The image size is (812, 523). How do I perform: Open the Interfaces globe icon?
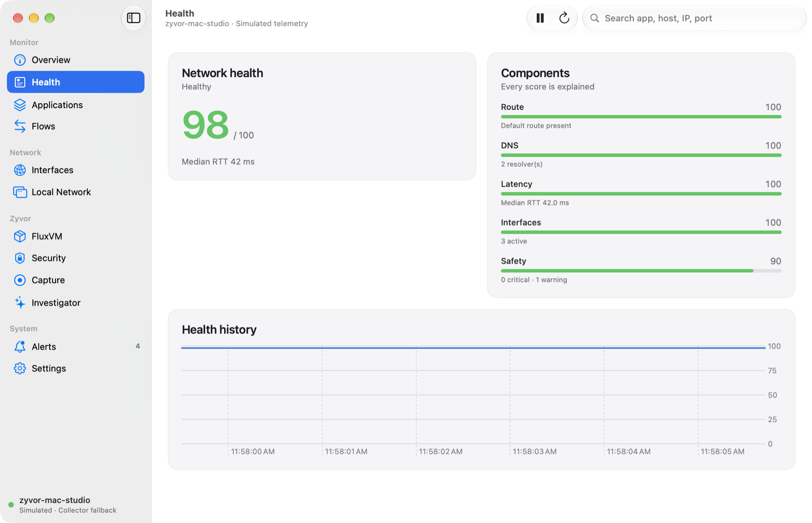click(20, 170)
